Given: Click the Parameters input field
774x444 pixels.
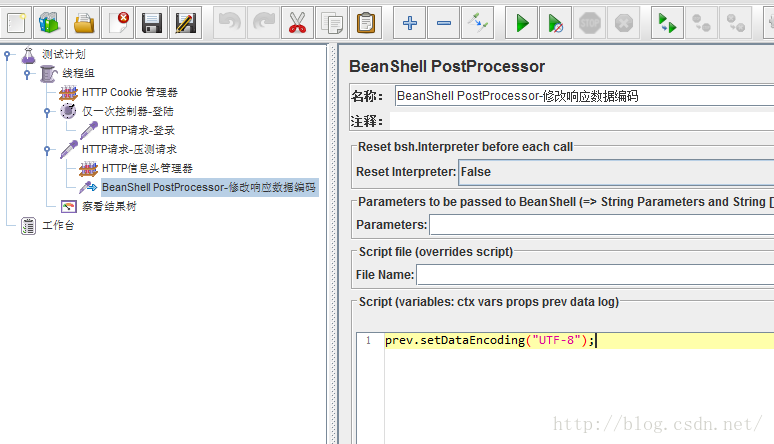Looking at the screenshot, I should [600, 224].
